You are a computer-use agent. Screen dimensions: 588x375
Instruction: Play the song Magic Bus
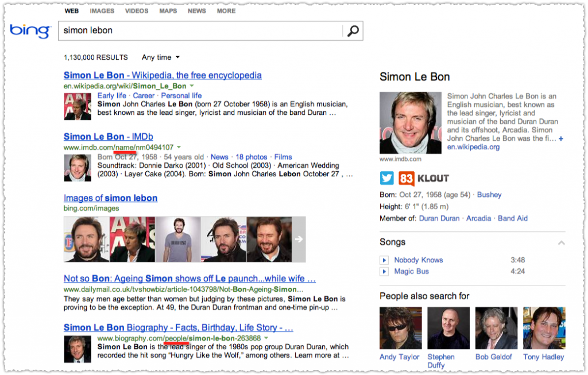point(384,271)
